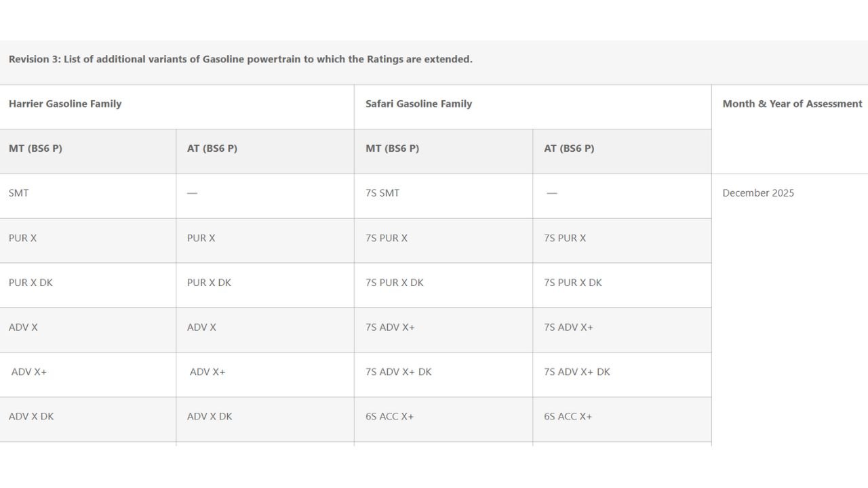Click 7S ADV X+ DK in Safari MT column
The width and height of the screenshot is (868, 488).
tap(399, 372)
